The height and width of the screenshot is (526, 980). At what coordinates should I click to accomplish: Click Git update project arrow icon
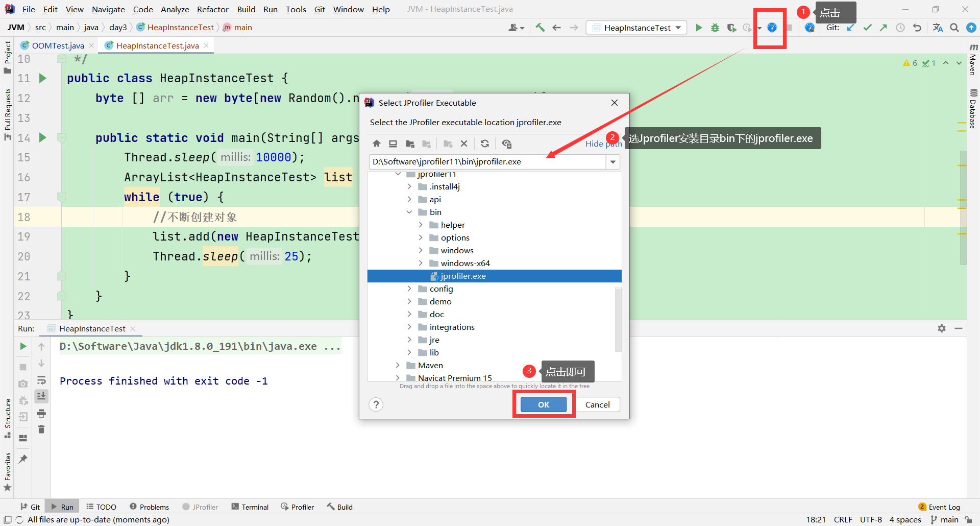[851, 28]
